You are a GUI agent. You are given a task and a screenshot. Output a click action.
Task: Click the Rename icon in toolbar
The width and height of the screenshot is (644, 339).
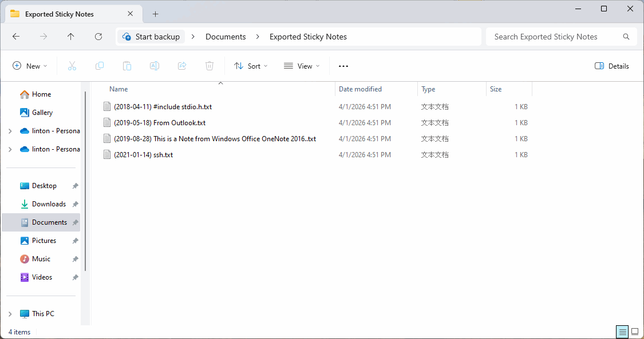(x=155, y=66)
